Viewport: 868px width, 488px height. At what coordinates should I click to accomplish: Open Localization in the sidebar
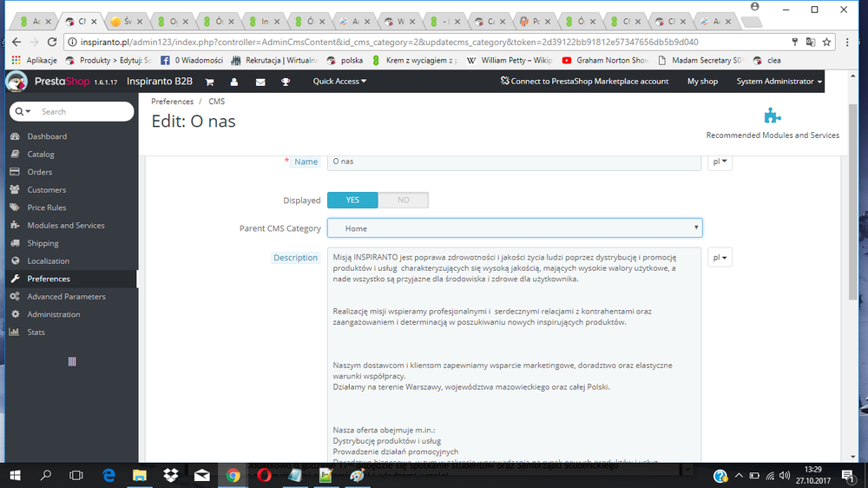pos(48,260)
